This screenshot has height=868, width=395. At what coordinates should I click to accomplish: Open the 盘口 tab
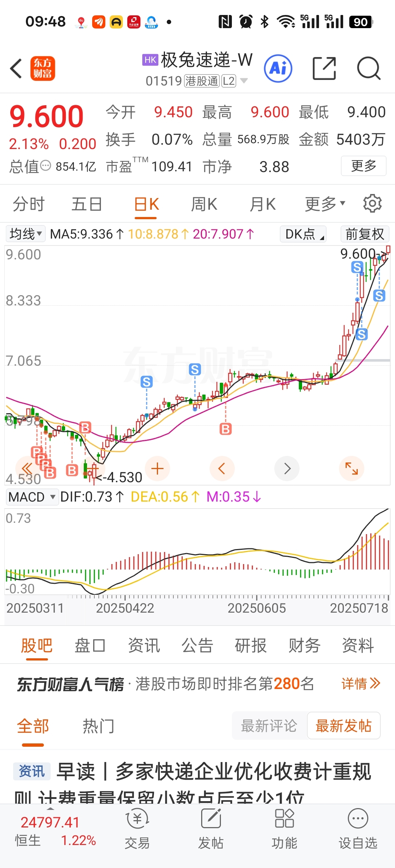[x=90, y=646]
